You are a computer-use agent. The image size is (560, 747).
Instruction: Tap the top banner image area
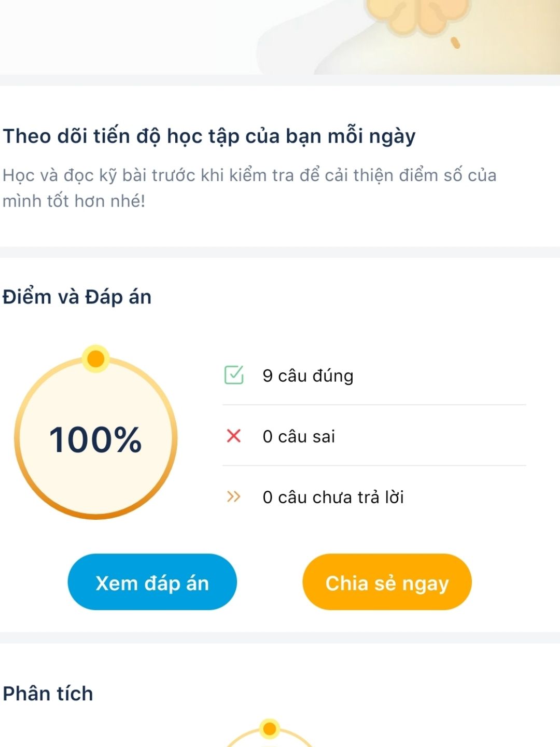click(280, 37)
